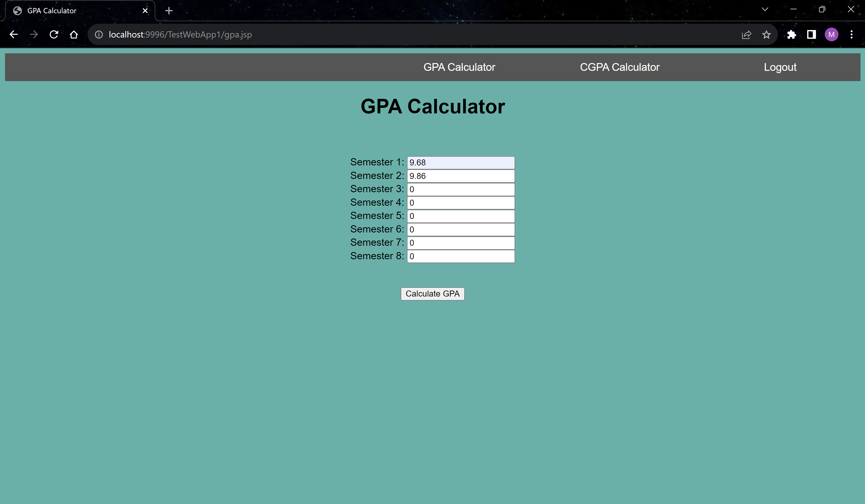Select the GPA Calculator navigation item
The width and height of the screenshot is (865, 504).
coord(459,67)
